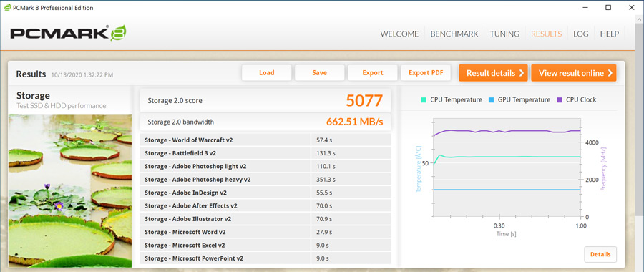644x272 pixels.
Task: Click the 110.1 s result value
Action: tap(326, 166)
